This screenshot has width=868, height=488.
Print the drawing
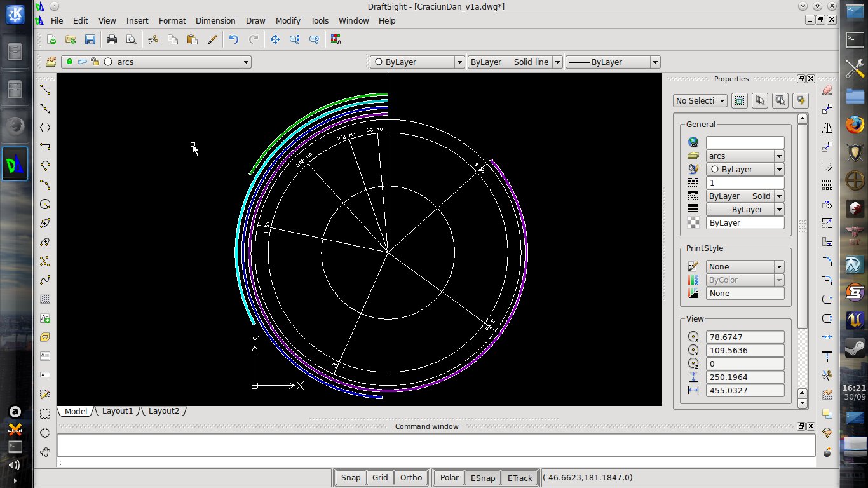(x=112, y=39)
